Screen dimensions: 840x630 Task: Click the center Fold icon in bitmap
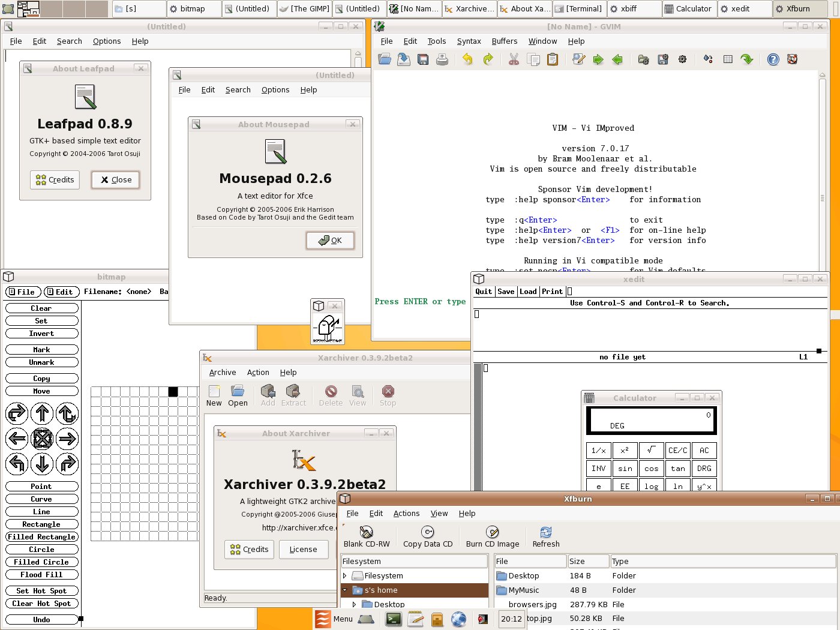coord(42,439)
